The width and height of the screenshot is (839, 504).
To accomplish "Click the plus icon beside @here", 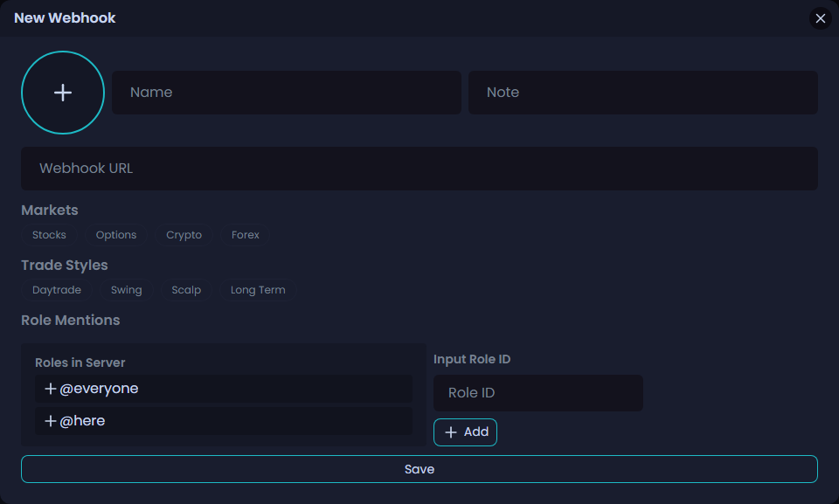I will 50,421.
